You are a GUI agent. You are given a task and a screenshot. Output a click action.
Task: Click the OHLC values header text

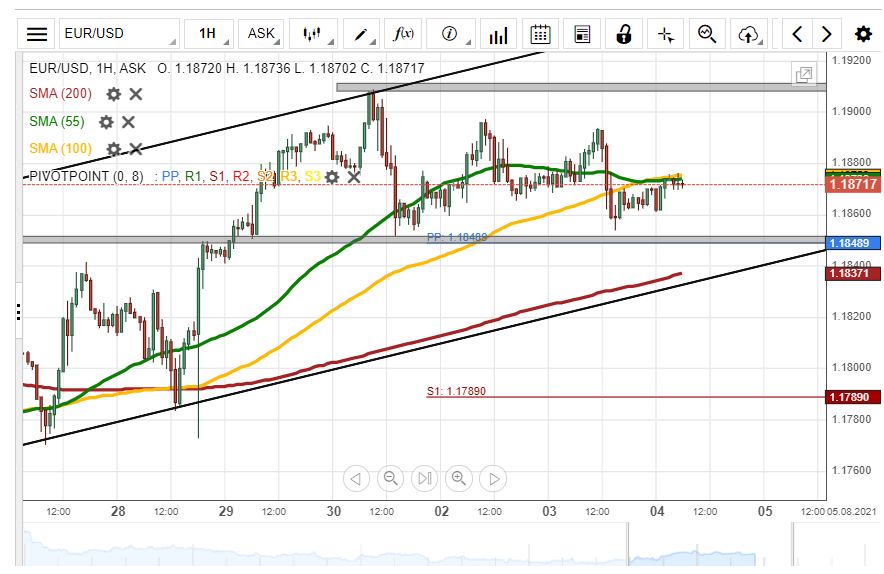[x=291, y=68]
